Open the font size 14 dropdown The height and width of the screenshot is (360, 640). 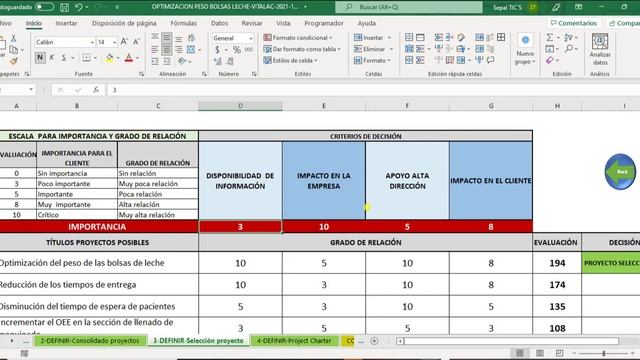click(114, 42)
